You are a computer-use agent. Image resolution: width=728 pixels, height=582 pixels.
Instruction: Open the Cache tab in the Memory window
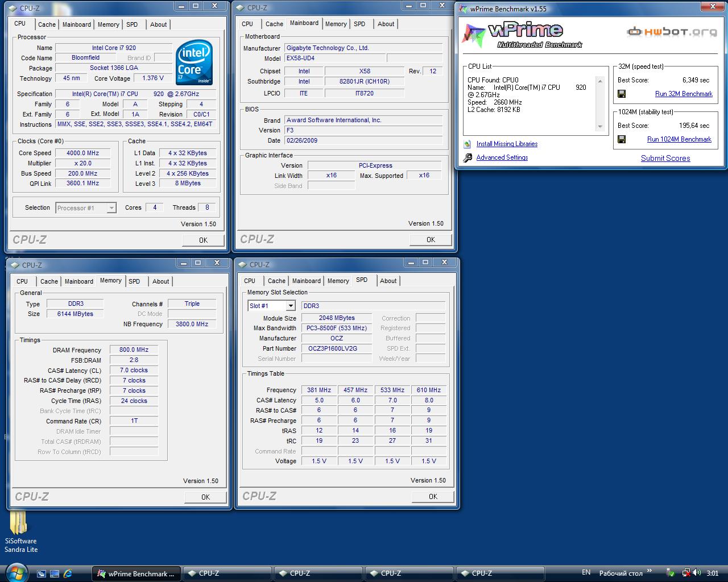[49, 281]
